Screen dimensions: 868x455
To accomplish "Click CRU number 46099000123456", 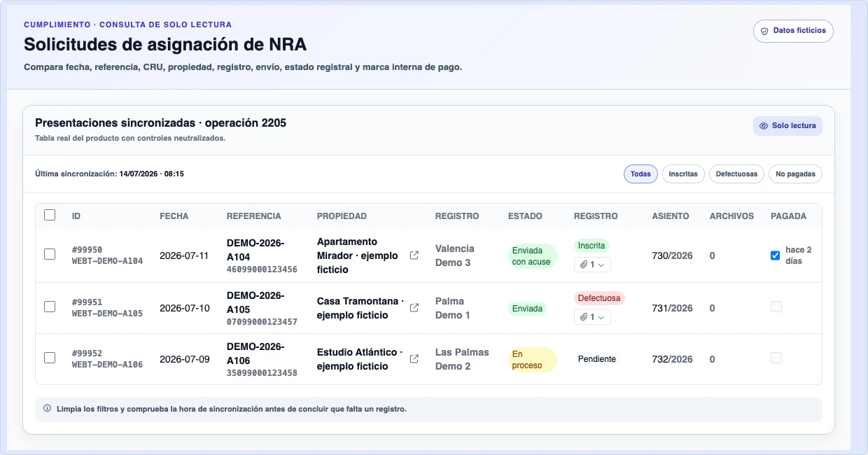I will click(262, 269).
